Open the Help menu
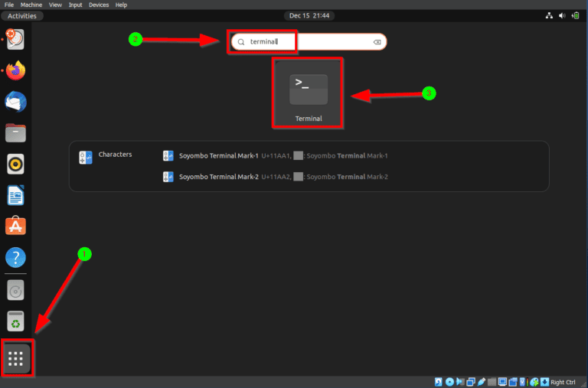The image size is (588, 388). [121, 5]
